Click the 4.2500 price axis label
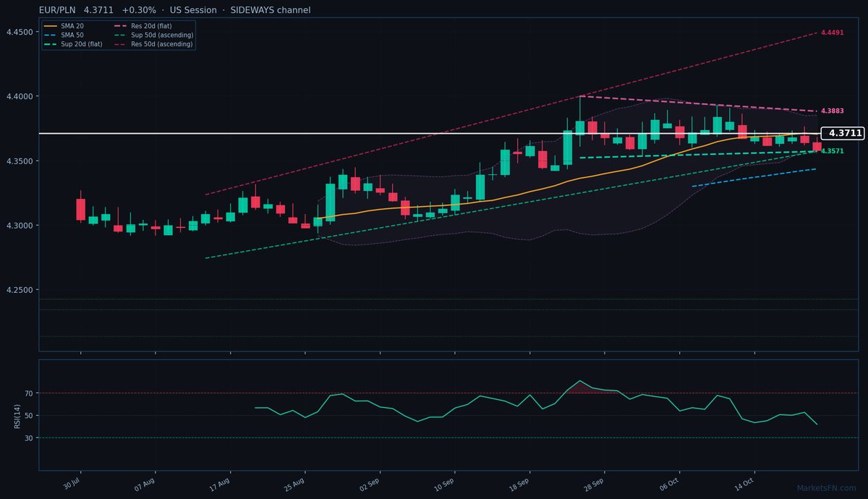Screen dimensions: 868x499 coord(19,290)
